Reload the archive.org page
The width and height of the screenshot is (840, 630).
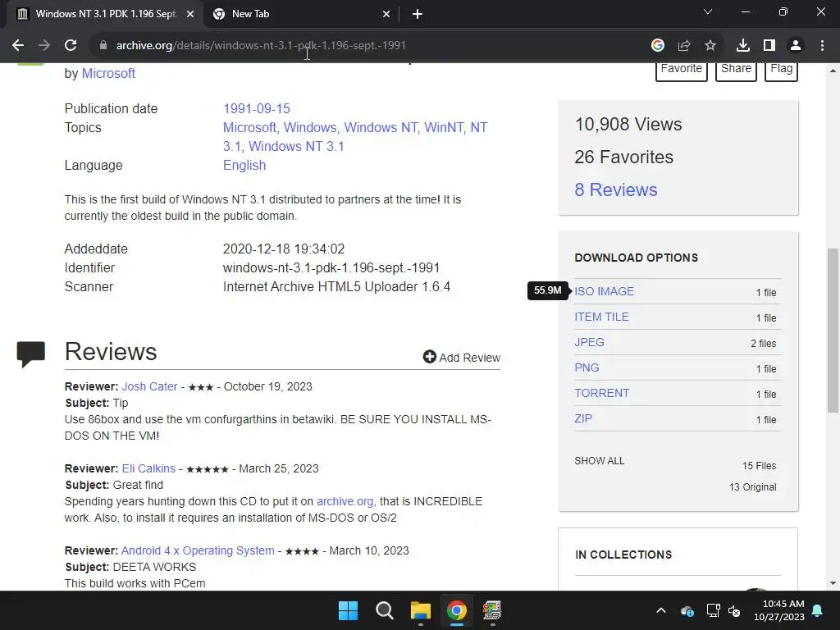(71, 46)
